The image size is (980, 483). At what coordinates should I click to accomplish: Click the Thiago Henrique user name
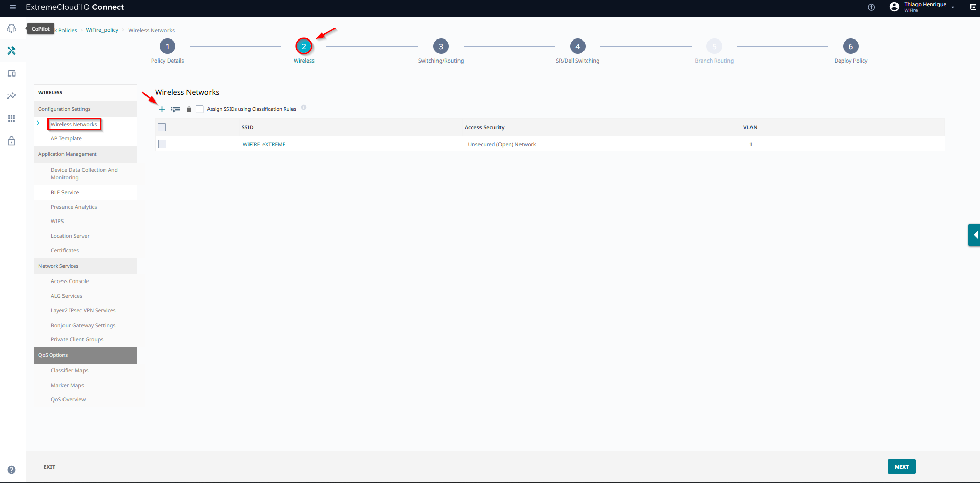925,5
